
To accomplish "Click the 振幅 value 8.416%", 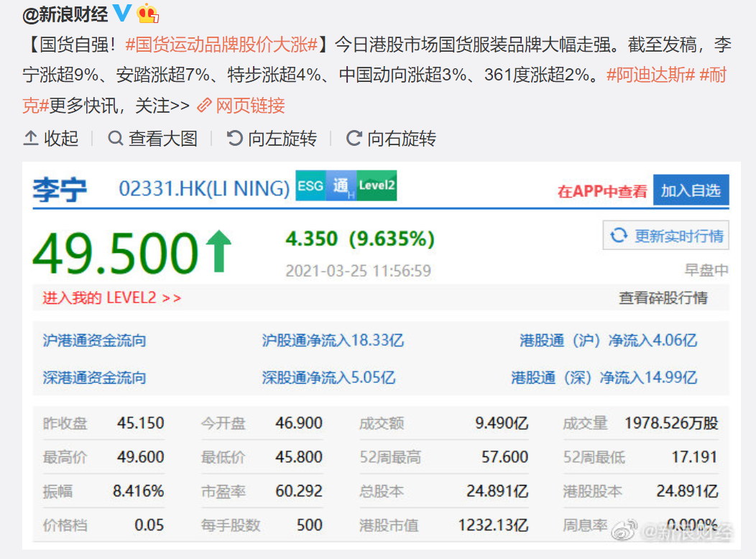I will point(139,491).
